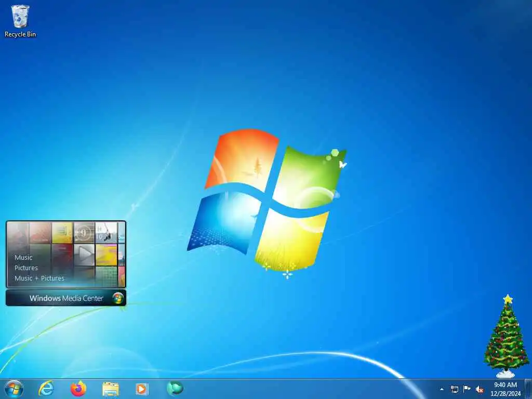Screen dimensions: 532x399
Task: Launch Internet Explorer from the taskbar
Action: coord(46,389)
